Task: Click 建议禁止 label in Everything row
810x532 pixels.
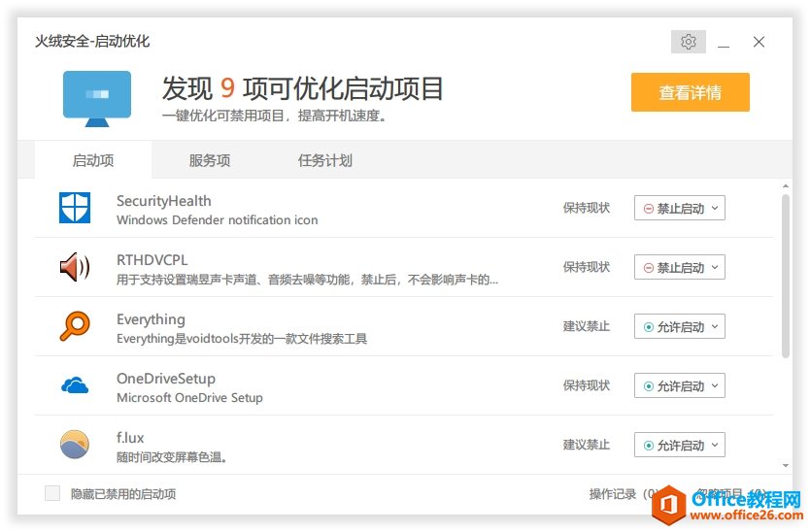Action: pos(587,326)
